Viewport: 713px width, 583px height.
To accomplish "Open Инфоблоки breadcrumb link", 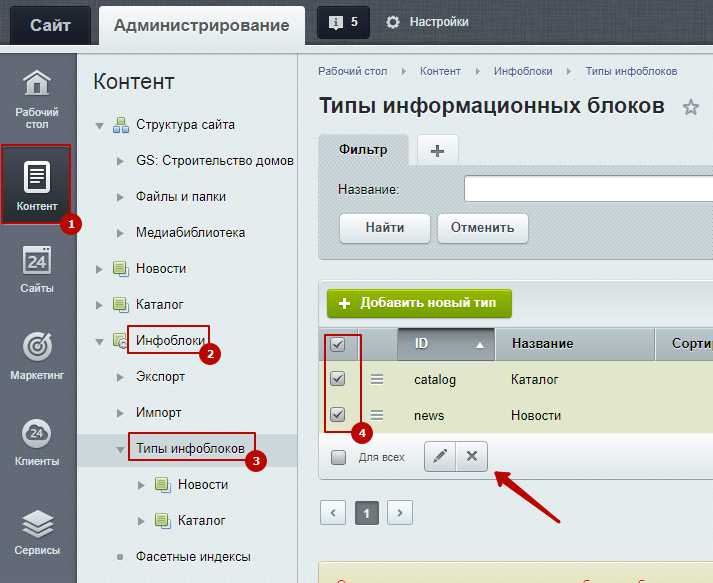I will pos(523,71).
